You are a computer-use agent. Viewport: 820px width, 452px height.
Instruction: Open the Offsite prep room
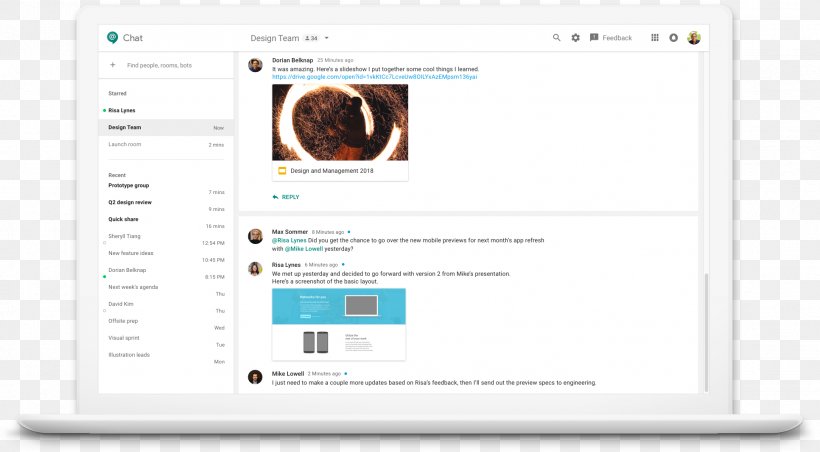tap(166, 324)
